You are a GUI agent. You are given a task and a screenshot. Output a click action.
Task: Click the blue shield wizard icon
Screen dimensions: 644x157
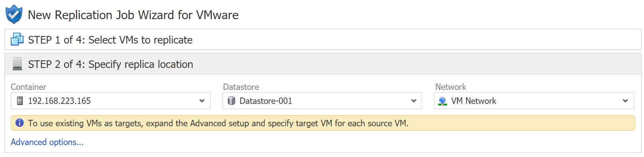(x=14, y=14)
